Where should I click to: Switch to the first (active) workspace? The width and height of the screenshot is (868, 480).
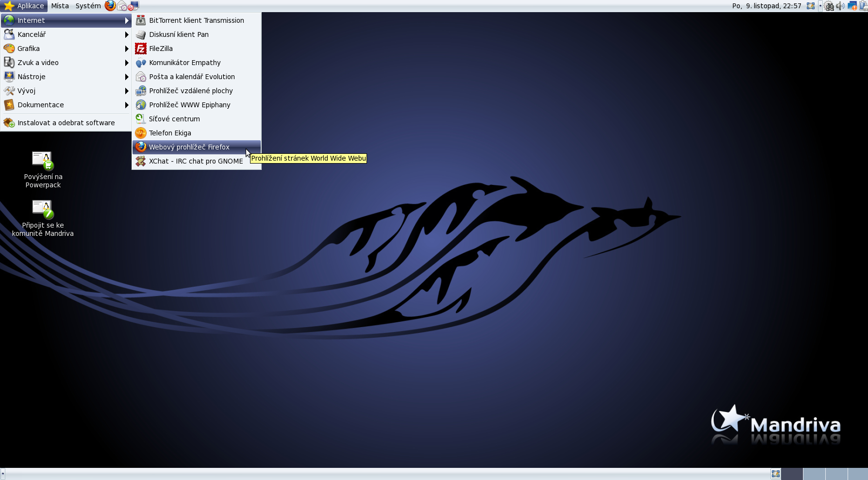pyautogui.click(x=792, y=474)
